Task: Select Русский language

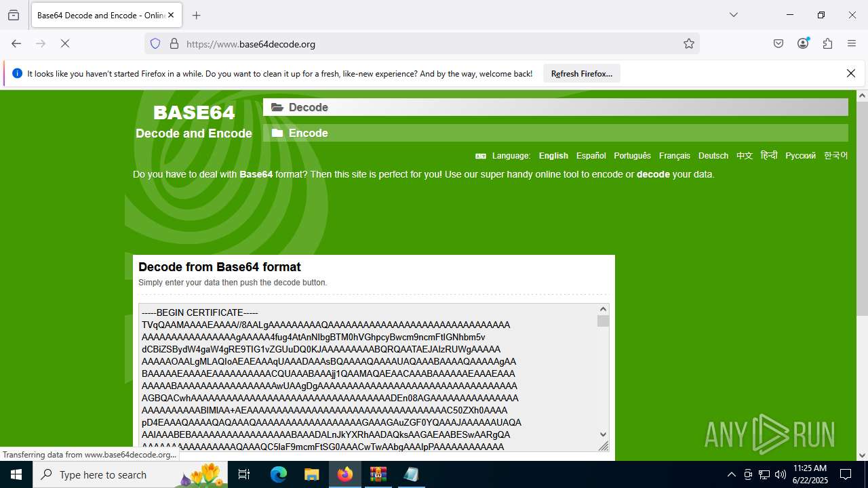Action: tap(800, 156)
